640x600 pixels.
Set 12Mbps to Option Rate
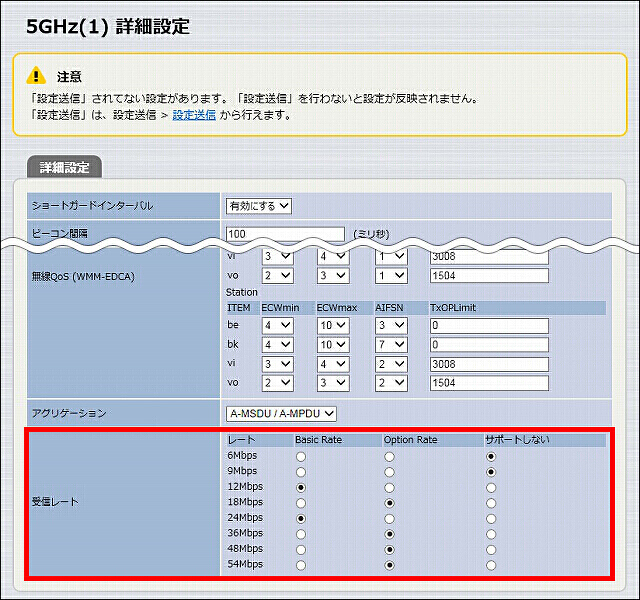pos(389,488)
